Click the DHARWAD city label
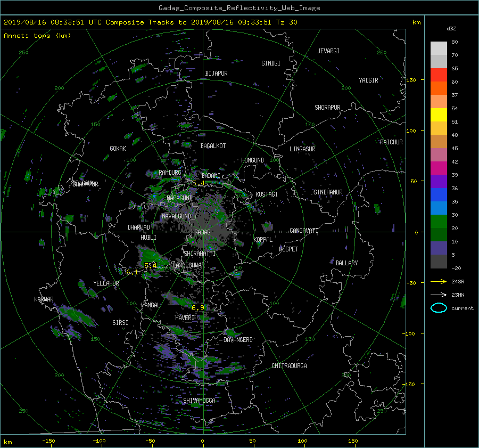Image resolution: width=479 pixels, height=448 pixels. point(139,227)
